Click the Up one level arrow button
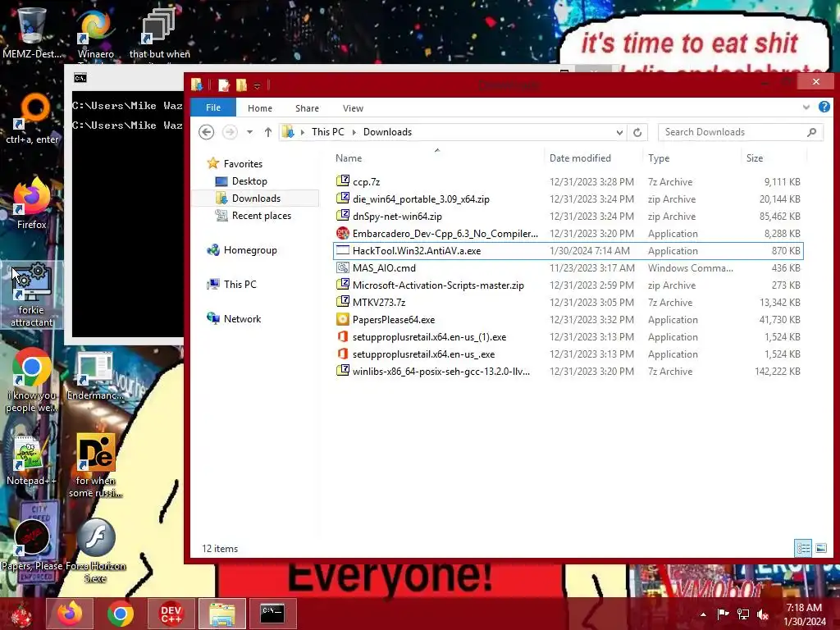This screenshot has width=840, height=630. (268, 132)
